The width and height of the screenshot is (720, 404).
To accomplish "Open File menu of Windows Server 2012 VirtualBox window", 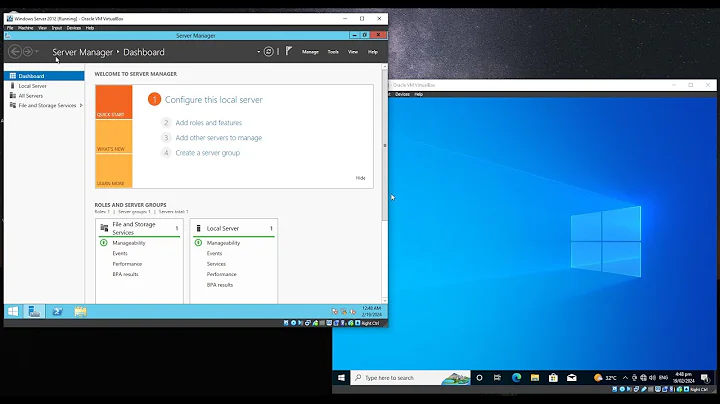I will pyautogui.click(x=10, y=28).
